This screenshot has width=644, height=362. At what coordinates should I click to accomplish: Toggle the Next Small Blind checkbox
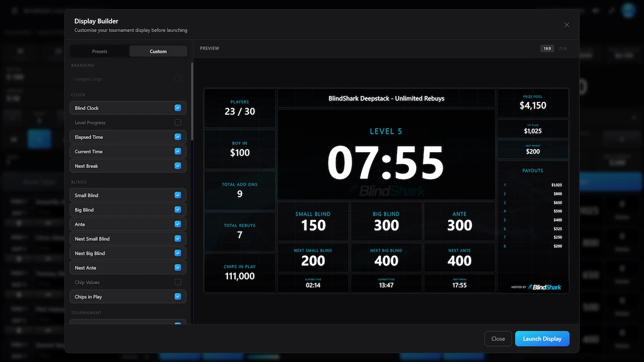click(178, 239)
